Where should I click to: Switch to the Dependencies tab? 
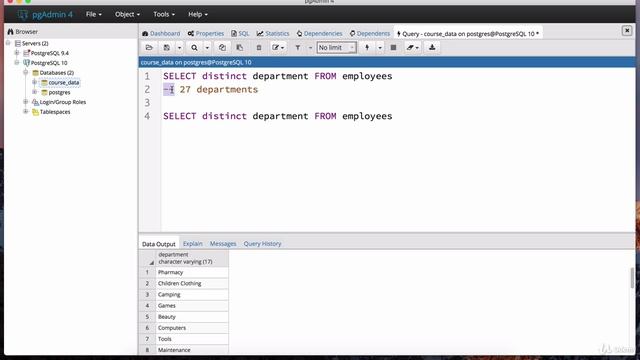coord(320,33)
